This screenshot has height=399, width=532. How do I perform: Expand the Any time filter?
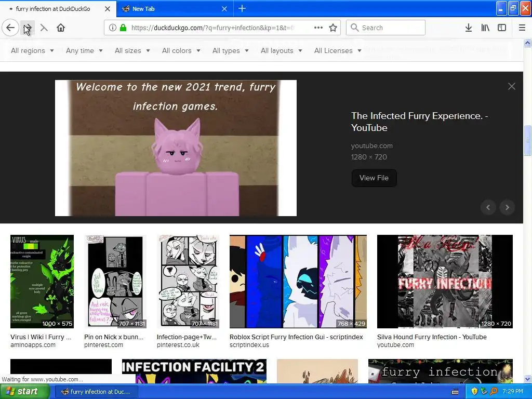click(x=84, y=50)
